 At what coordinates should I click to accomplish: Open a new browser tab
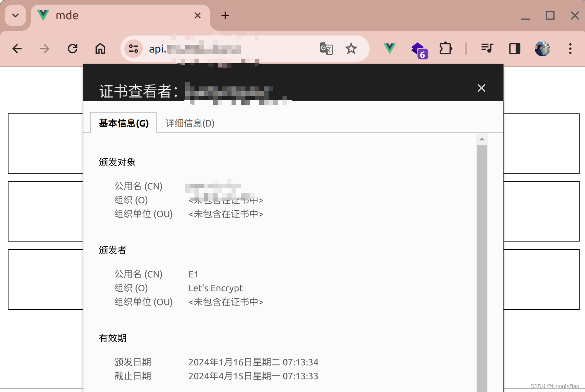pos(225,15)
